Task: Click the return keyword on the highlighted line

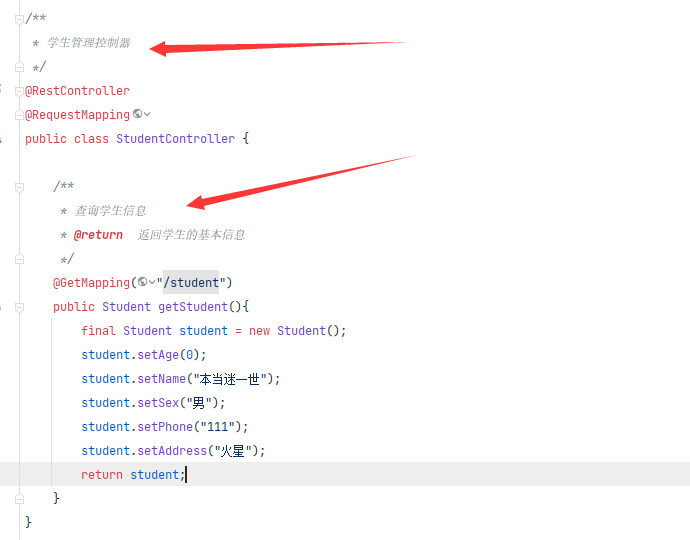Action: point(102,474)
